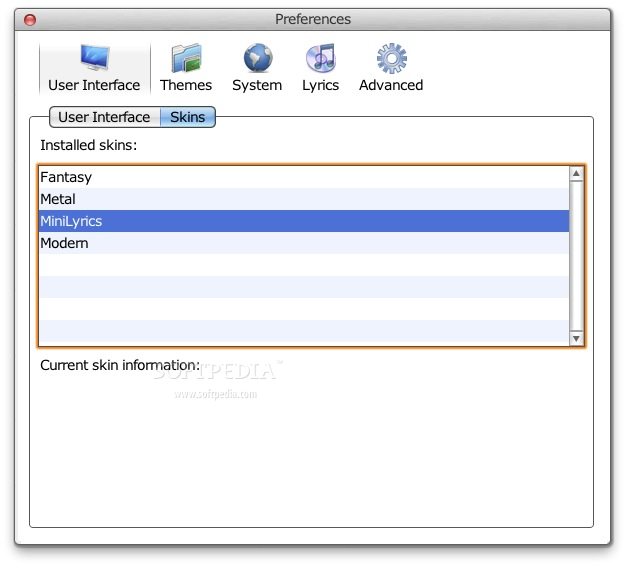The width and height of the screenshot is (628, 568).
Task: Select the Fantasy skin
Action: click(304, 177)
